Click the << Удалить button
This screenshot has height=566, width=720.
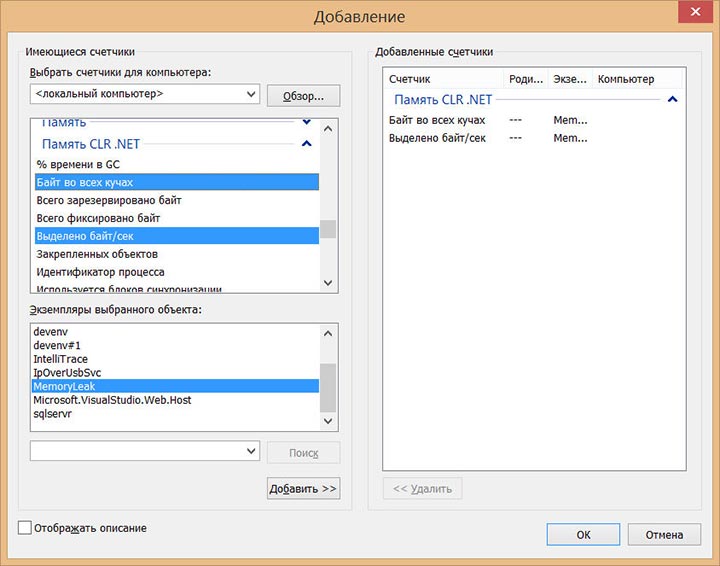point(422,488)
